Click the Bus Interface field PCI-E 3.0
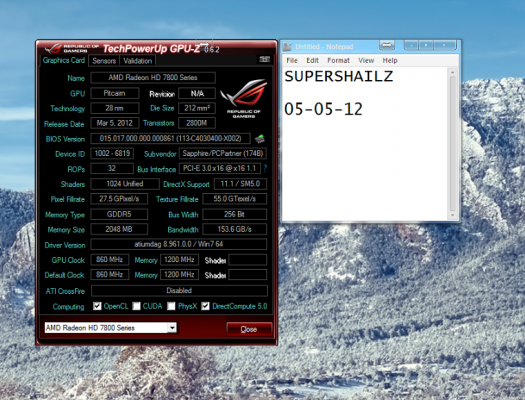The image size is (525, 400). (x=220, y=168)
